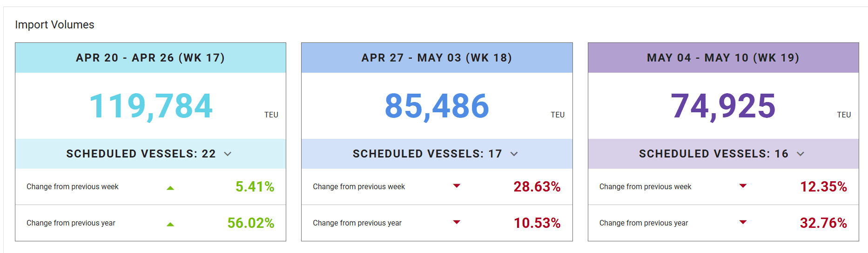This screenshot has height=253, width=868.
Task: Click the 74,925 TEU volume figure
Action: (x=723, y=106)
